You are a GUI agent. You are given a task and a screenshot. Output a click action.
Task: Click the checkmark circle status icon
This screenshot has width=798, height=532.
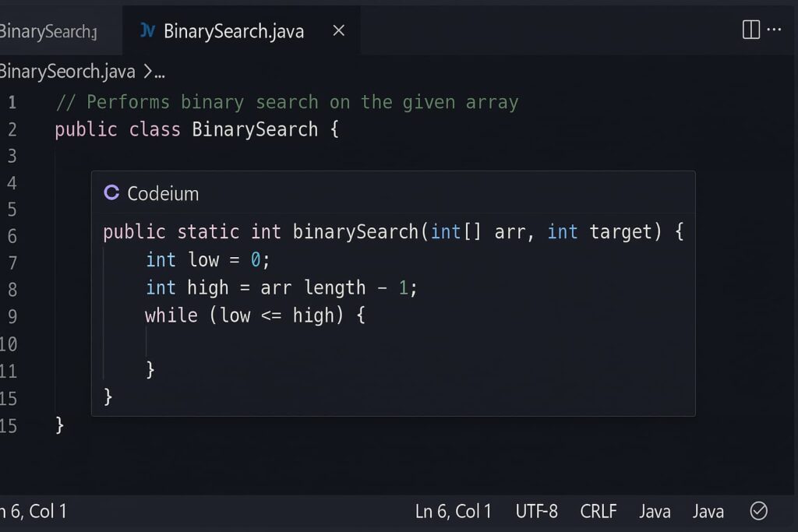tap(758, 511)
